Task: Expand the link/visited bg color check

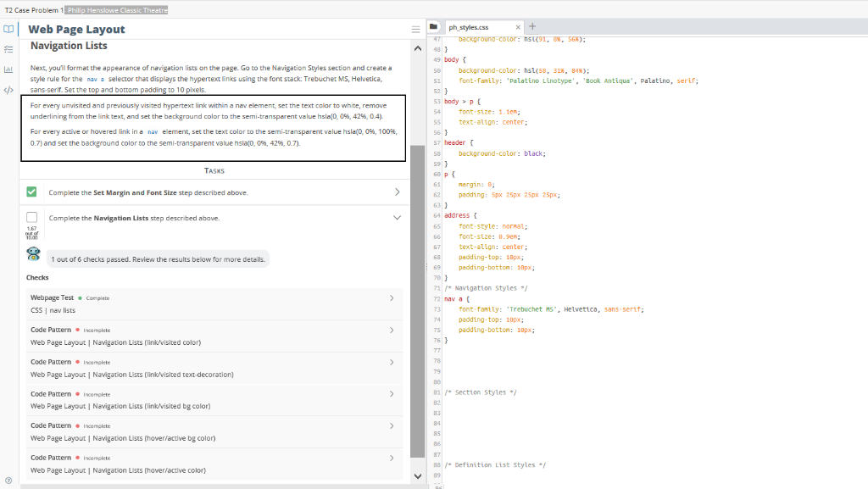Action: coord(392,394)
